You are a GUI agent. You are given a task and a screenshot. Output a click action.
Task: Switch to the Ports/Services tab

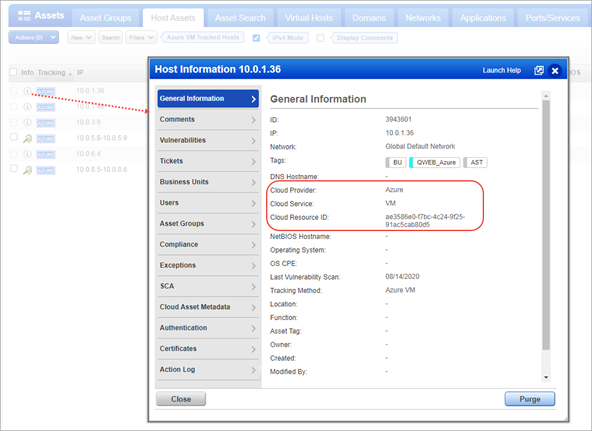coord(553,18)
